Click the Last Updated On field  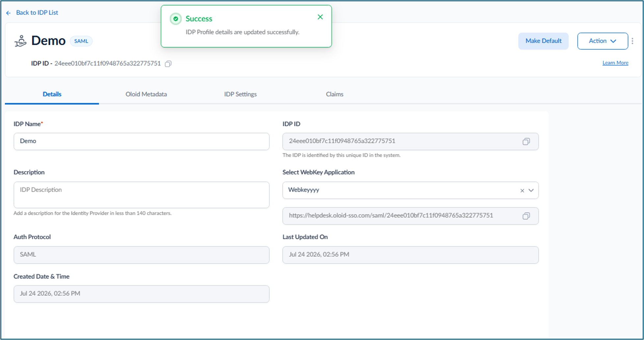[410, 255]
